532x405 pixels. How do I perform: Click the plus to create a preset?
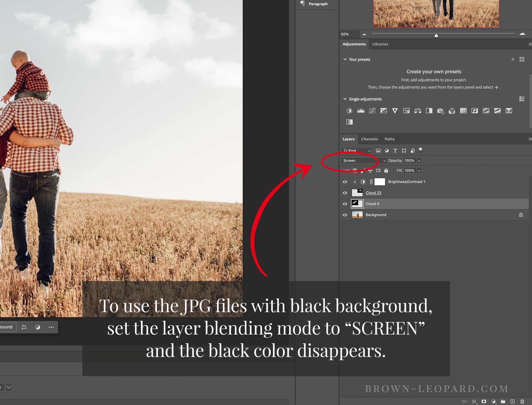(x=513, y=59)
